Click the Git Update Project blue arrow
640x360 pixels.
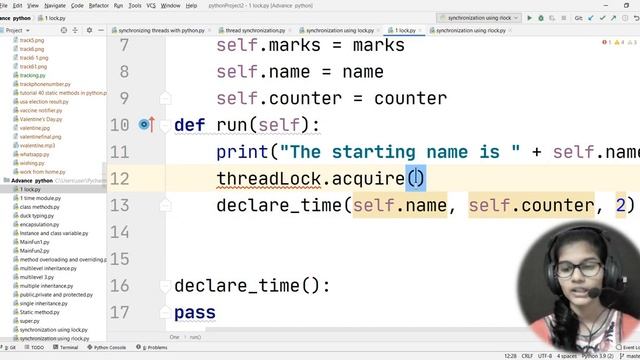591,18
